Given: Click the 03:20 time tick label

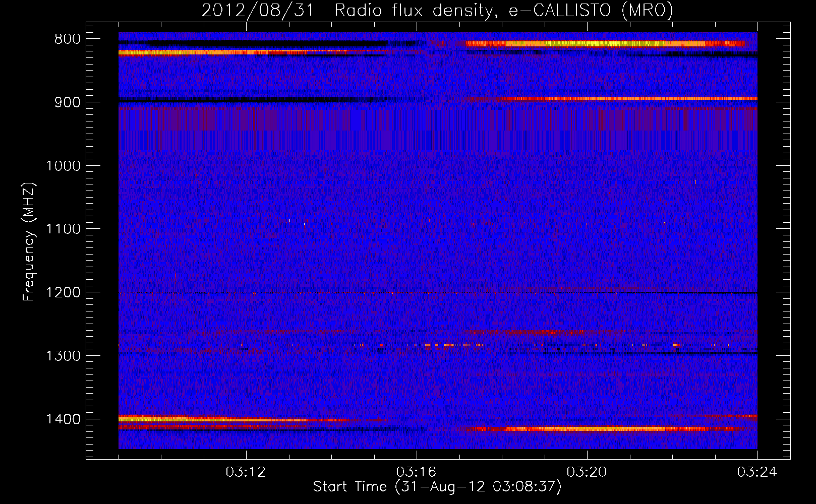Looking at the screenshot, I should point(587,472).
